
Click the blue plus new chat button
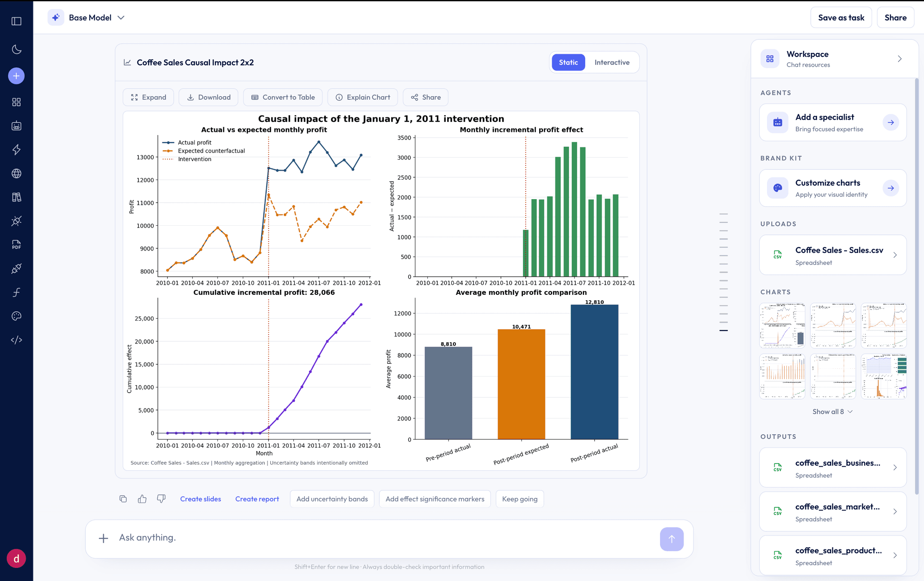click(x=17, y=76)
